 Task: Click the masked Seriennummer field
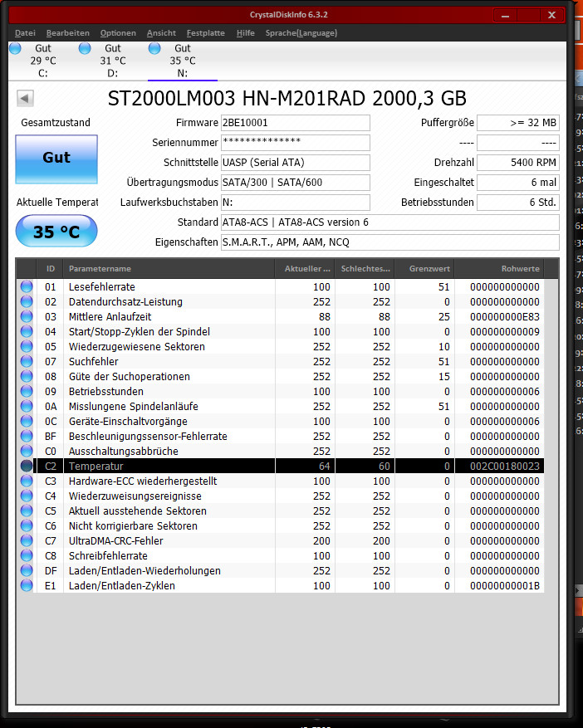(x=296, y=143)
